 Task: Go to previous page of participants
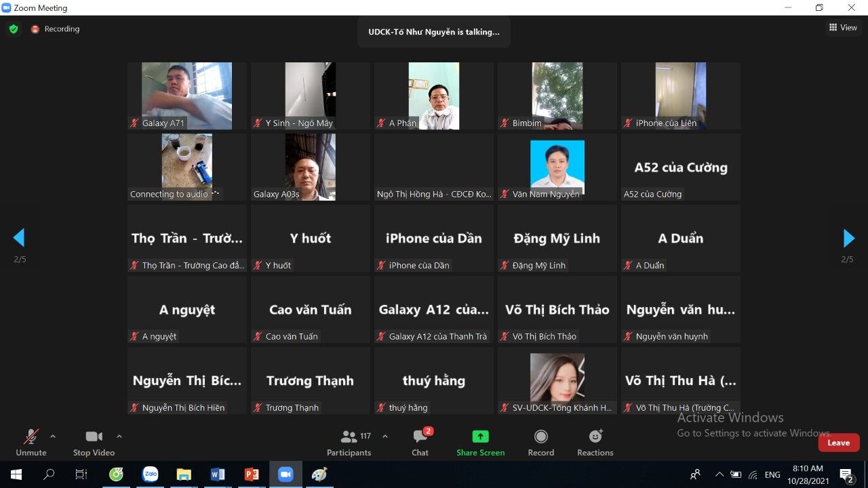click(x=19, y=238)
